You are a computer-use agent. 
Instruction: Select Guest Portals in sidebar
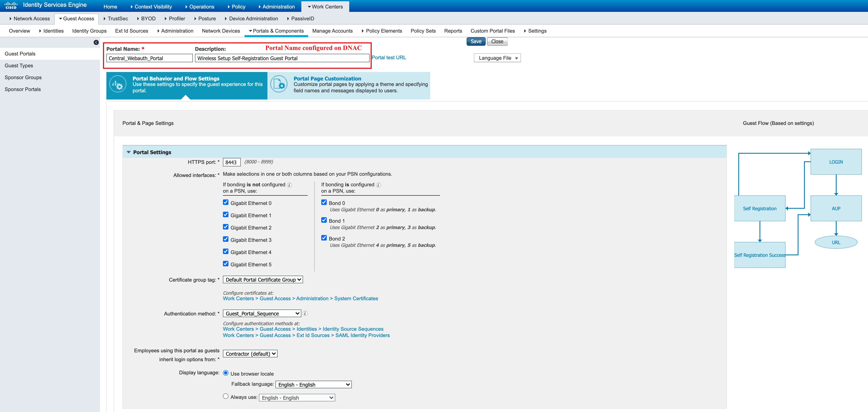click(50, 54)
